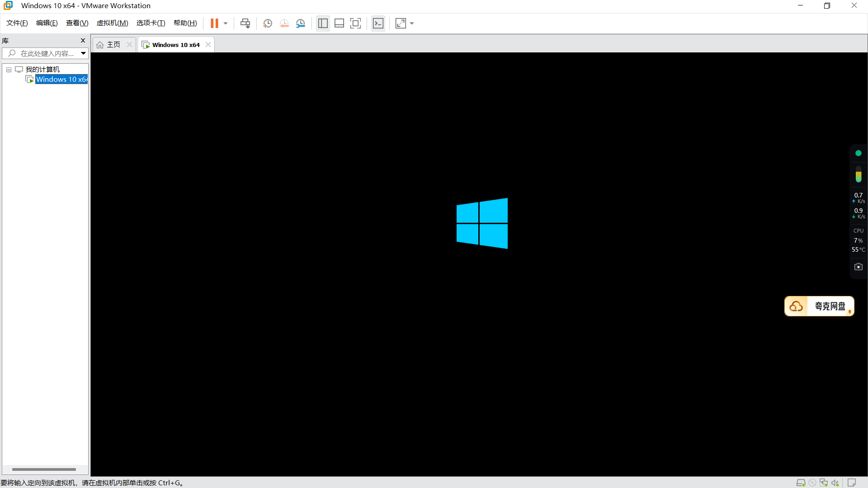
Task: Revert the virtual machine to previous snapshot
Action: click(284, 23)
